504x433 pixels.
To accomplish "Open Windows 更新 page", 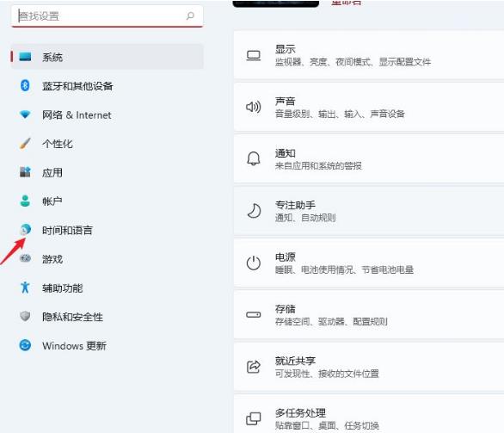I will (x=107, y=345).
